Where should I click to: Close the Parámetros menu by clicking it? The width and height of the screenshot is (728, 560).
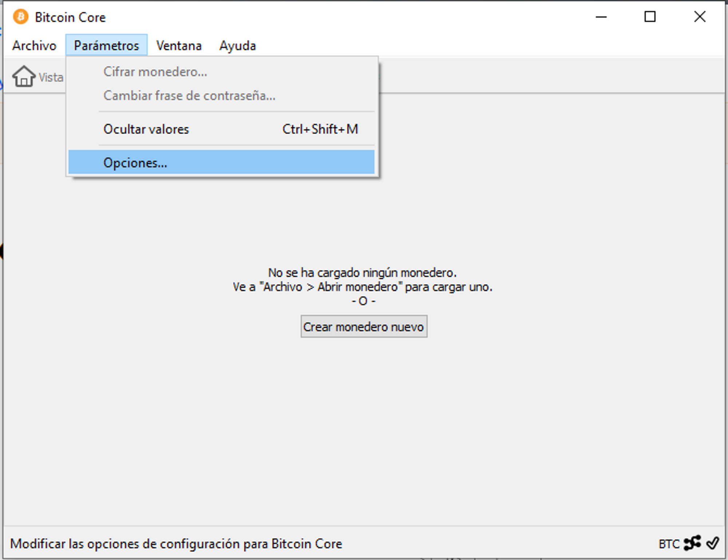(106, 46)
